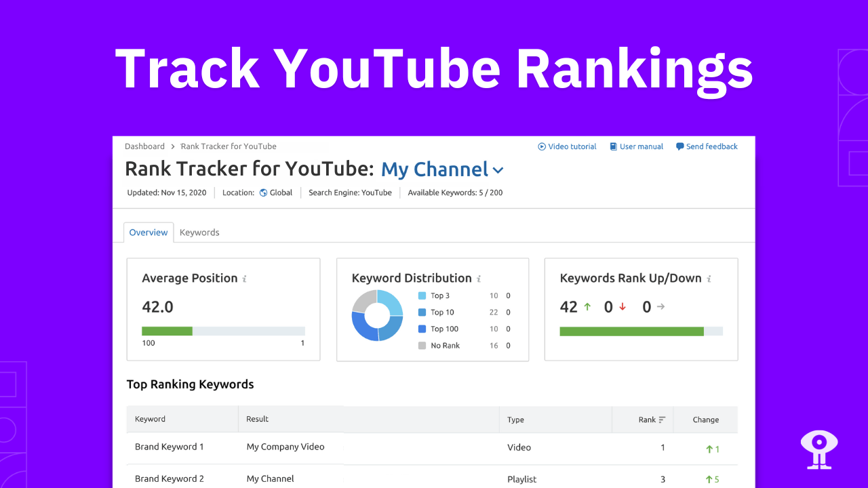This screenshot has width=868, height=488.
Task: Click the info icon beside Average Position
Action: tap(244, 279)
